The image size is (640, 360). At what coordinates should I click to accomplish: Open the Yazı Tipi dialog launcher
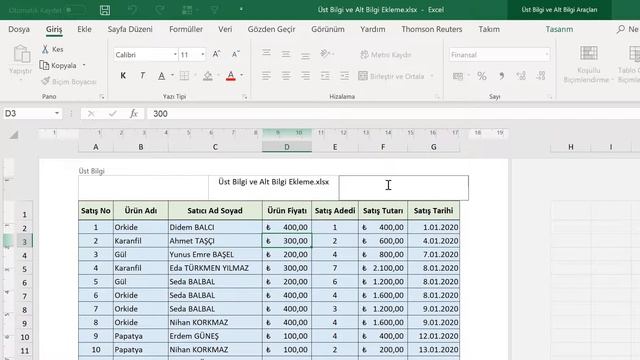click(x=244, y=97)
